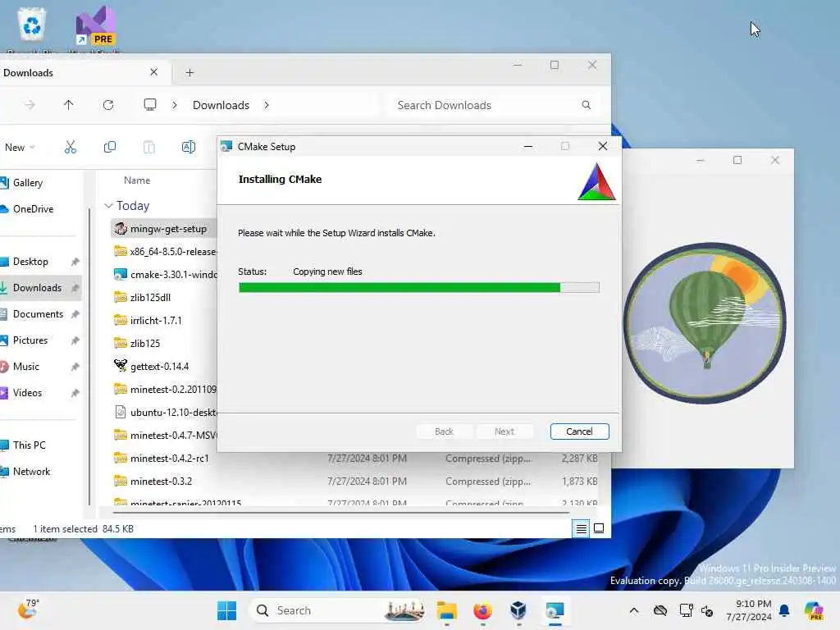Click chevron before Downloads in address bar
The height and width of the screenshot is (630, 840).
coord(175,105)
